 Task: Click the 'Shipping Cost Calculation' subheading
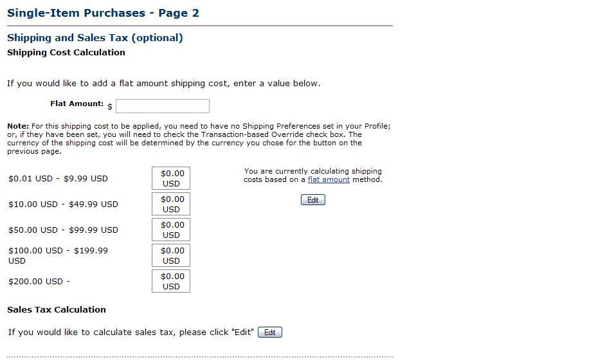pos(66,53)
